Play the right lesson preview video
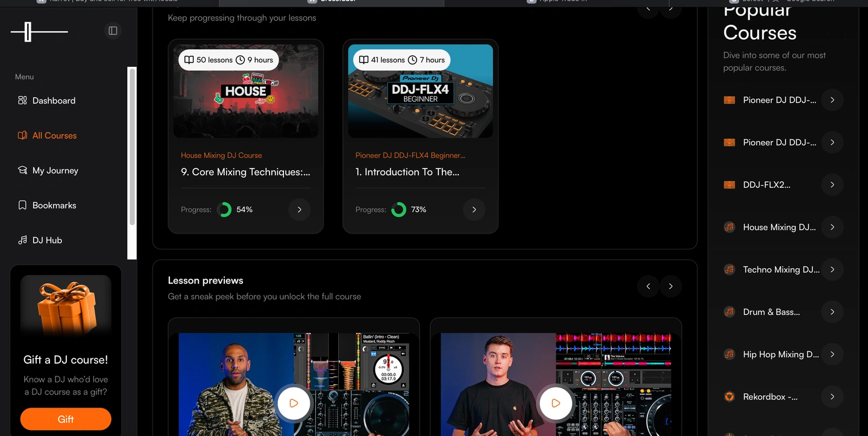Viewport: 868px width, 436px height. click(556, 403)
